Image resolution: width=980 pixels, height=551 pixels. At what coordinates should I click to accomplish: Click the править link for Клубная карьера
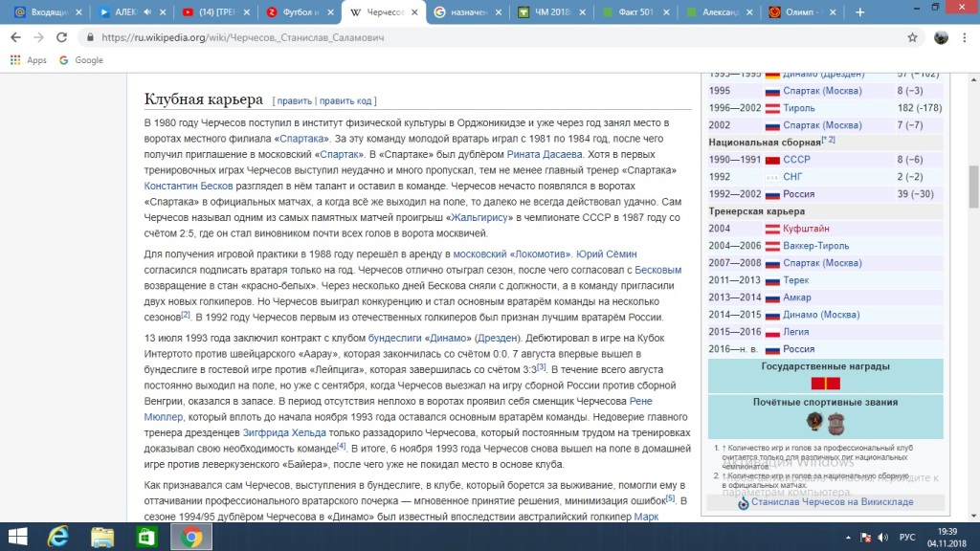(295, 100)
